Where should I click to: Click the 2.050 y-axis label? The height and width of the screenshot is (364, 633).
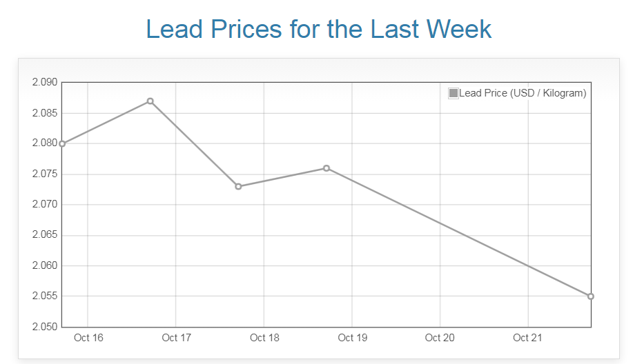point(45,327)
